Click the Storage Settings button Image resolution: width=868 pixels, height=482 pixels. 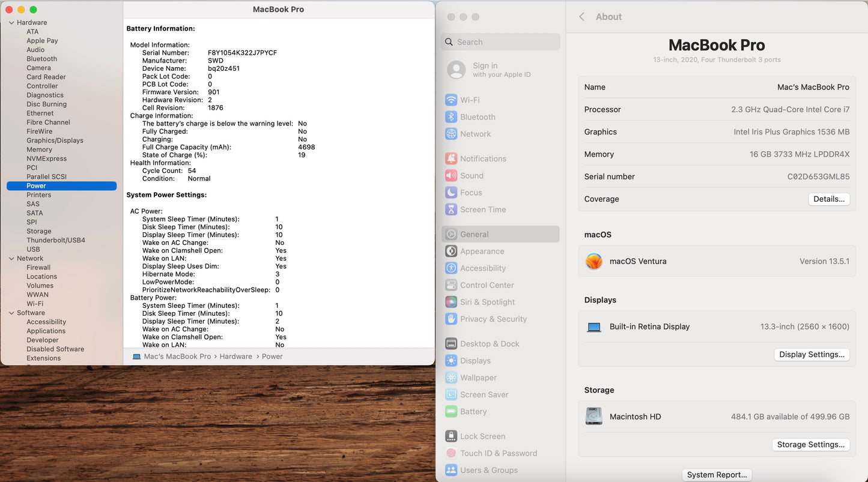pyautogui.click(x=810, y=445)
